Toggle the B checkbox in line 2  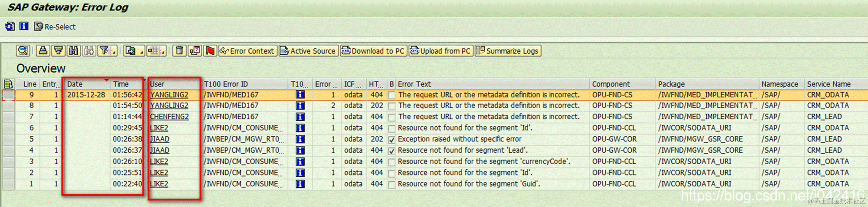(391, 174)
